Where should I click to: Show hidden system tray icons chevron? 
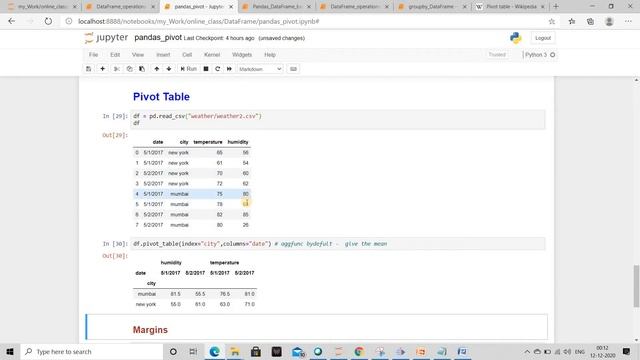[x=527, y=351]
